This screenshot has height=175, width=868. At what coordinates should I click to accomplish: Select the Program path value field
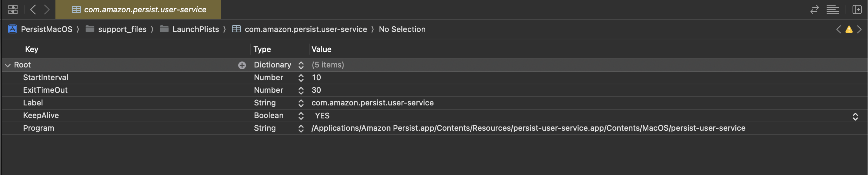(528, 128)
